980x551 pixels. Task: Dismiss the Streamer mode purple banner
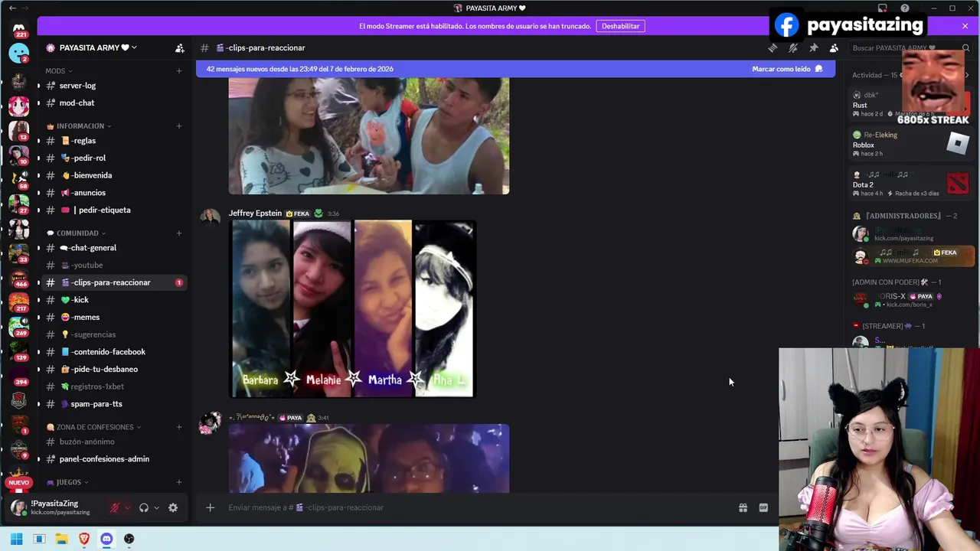point(965,26)
